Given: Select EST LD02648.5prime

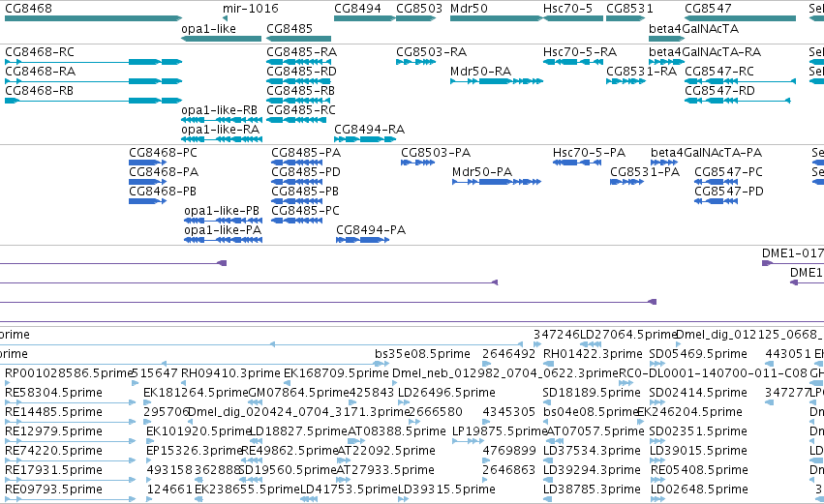Looking at the screenshot, I should tap(699, 489).
